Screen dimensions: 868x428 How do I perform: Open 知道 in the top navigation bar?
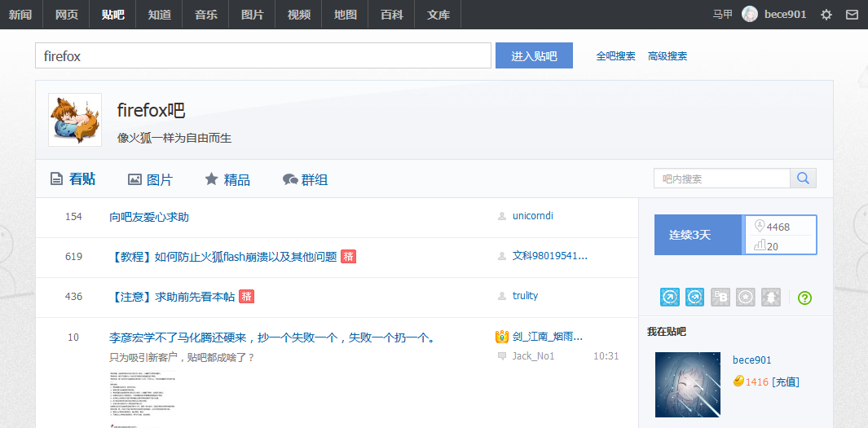pyautogui.click(x=160, y=15)
